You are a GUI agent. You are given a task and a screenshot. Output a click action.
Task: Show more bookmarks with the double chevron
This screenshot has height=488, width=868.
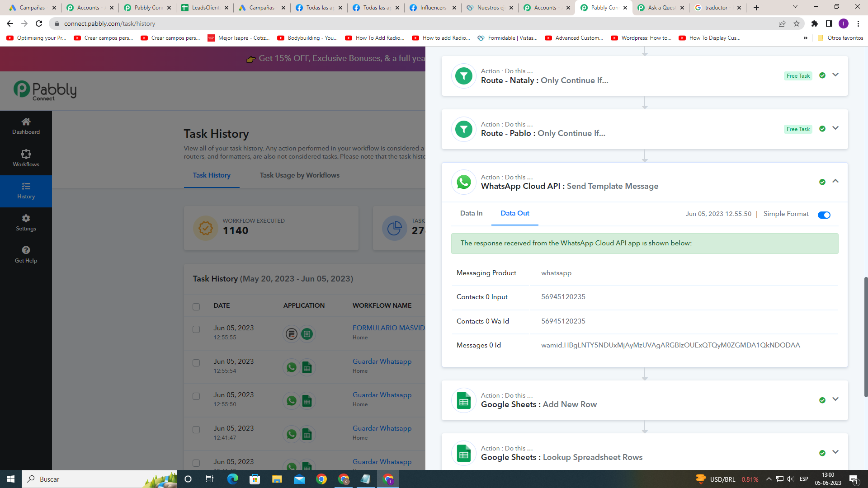tap(805, 38)
